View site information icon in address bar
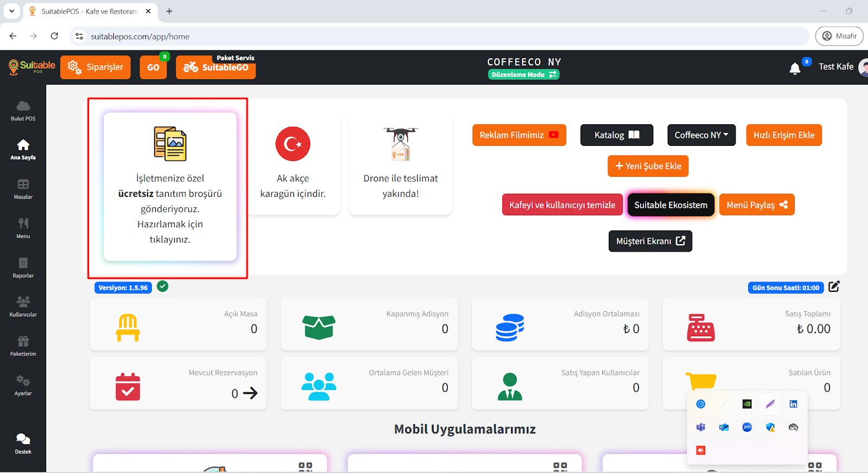868x473 pixels. tap(79, 36)
